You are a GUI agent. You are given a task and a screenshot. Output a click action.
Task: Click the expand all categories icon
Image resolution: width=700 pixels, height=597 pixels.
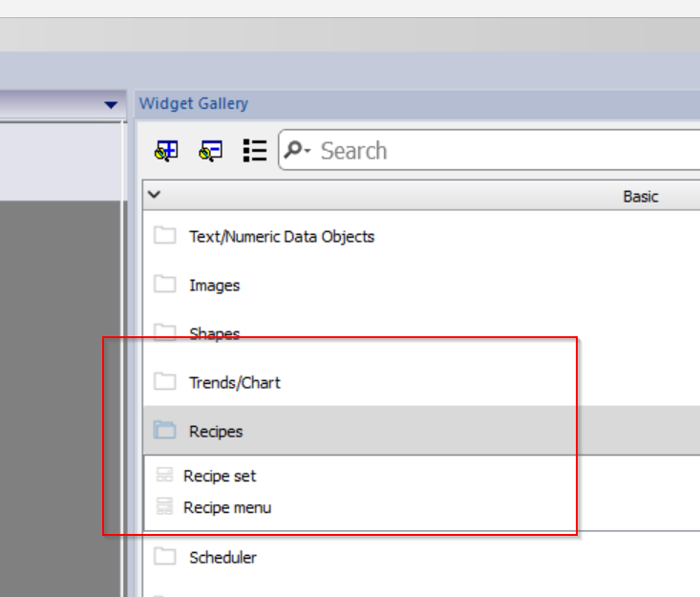pyautogui.click(x=166, y=151)
